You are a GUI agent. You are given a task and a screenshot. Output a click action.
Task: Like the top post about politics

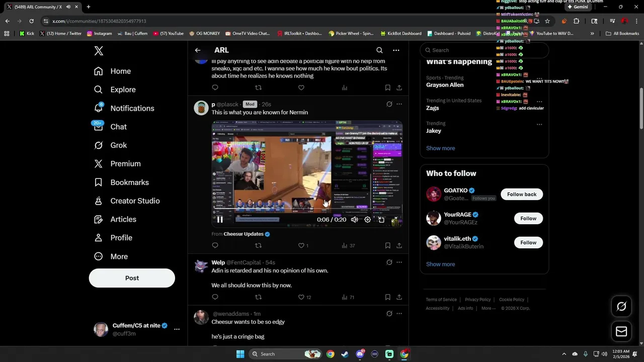[x=301, y=87]
